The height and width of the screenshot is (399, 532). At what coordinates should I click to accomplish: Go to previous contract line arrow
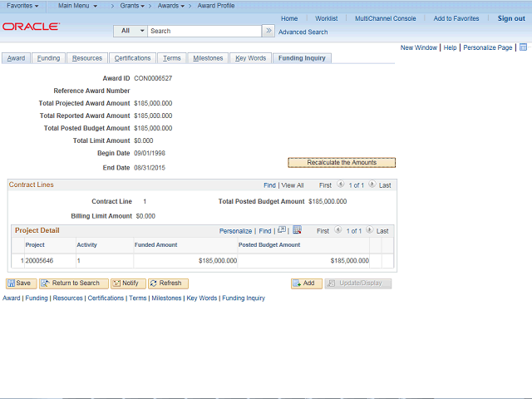tap(340, 185)
